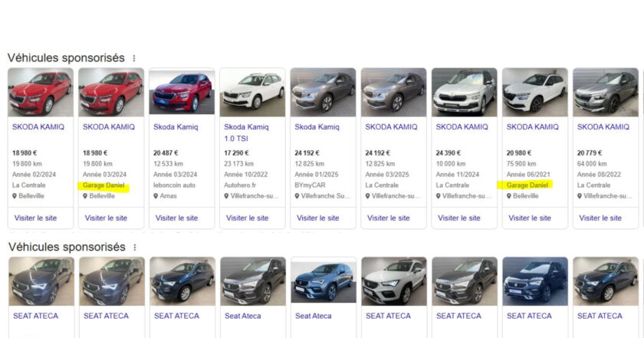Screen dimensions: 644x338
Task: Click the leboncoin auto seller name
Action: pyautogui.click(x=175, y=185)
